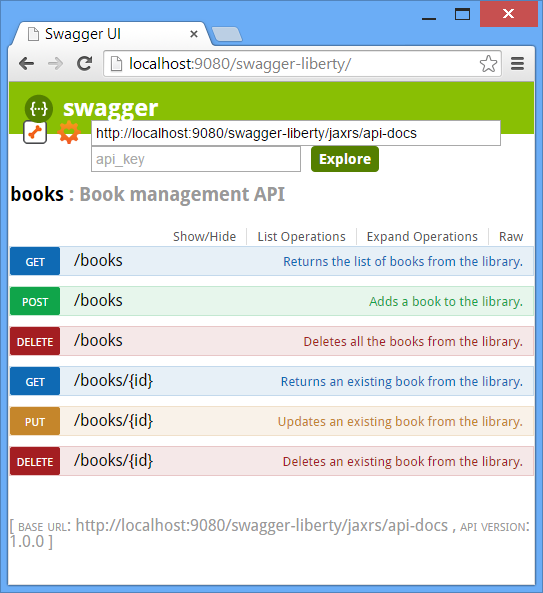Click the orange gear icon
543x593 pixels.
(69, 132)
